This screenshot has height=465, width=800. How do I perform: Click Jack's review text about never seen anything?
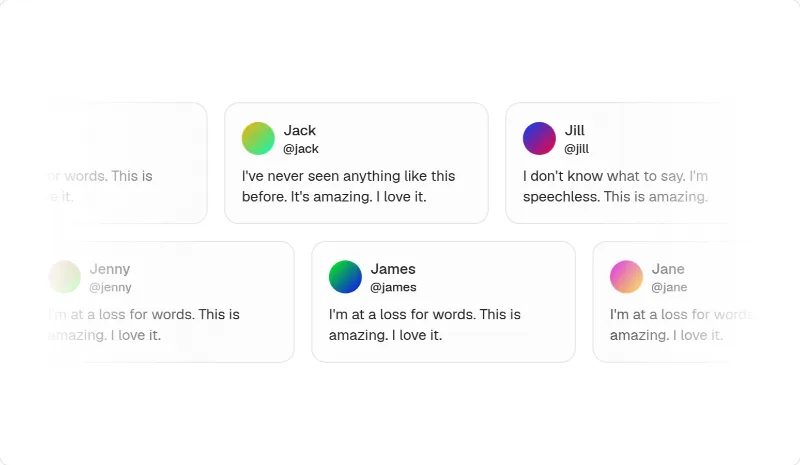(348, 186)
